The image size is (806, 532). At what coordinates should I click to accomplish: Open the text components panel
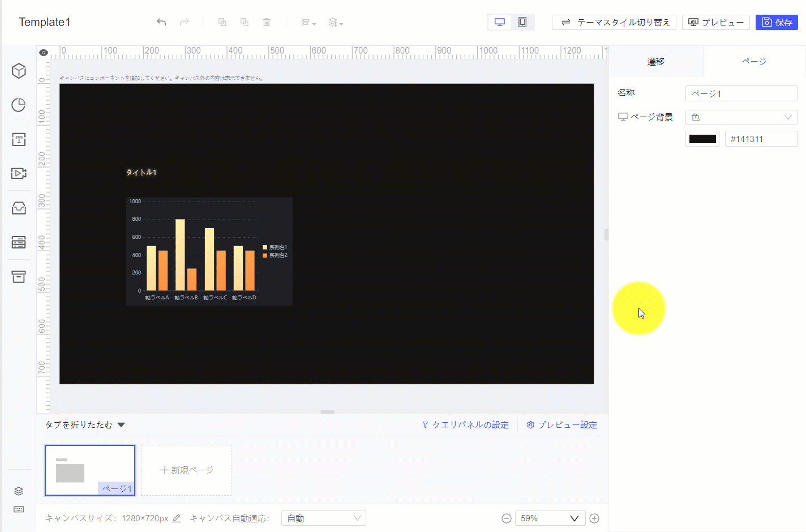19,139
